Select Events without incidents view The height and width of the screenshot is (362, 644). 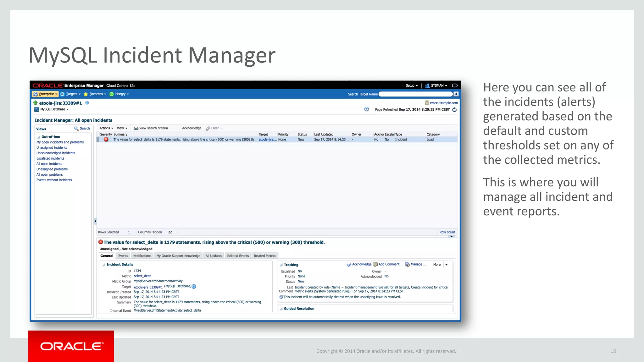click(54, 180)
